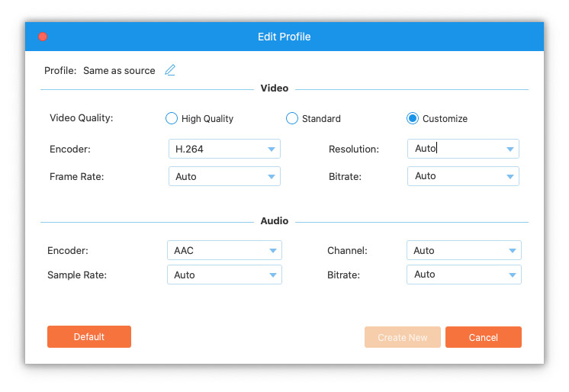Click the pencil icon to rename profile
This screenshot has width=569, height=392.
pyautogui.click(x=170, y=70)
